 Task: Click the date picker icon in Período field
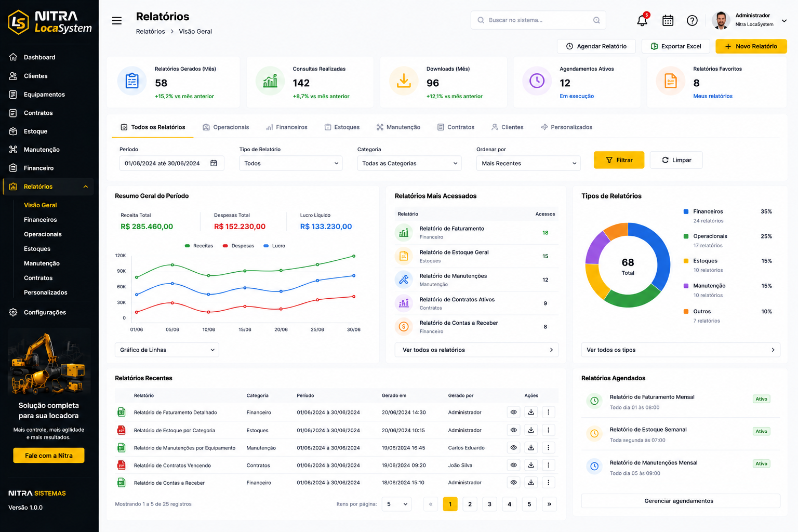pos(214,163)
